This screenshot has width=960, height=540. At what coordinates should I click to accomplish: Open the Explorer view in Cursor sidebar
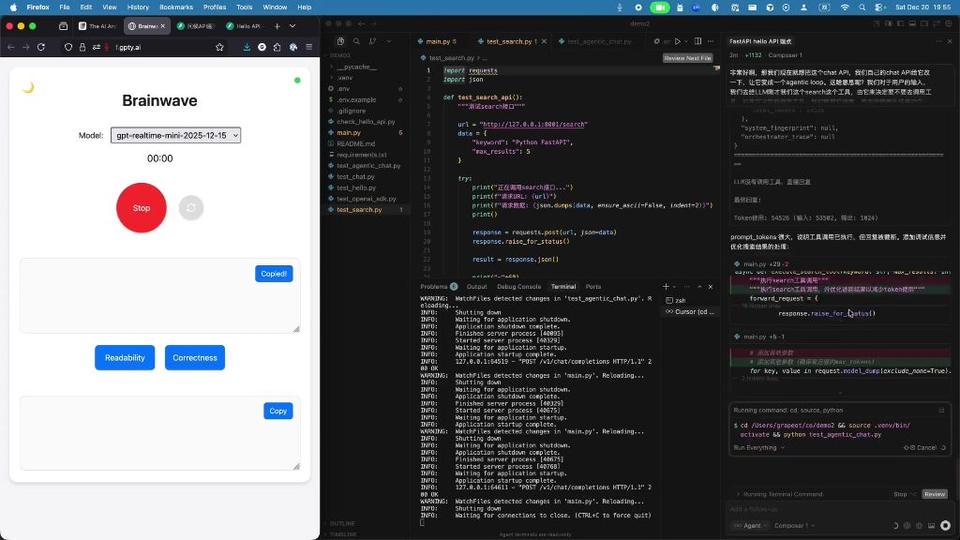click(x=340, y=41)
